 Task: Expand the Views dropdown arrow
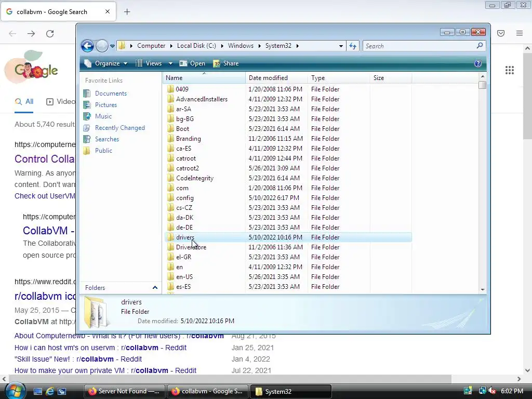[170, 64]
